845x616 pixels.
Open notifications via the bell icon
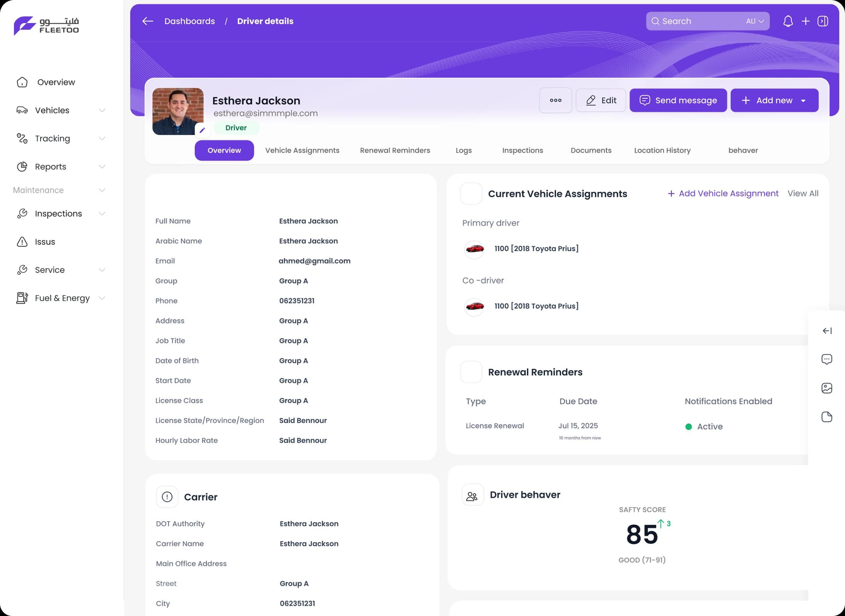point(788,21)
